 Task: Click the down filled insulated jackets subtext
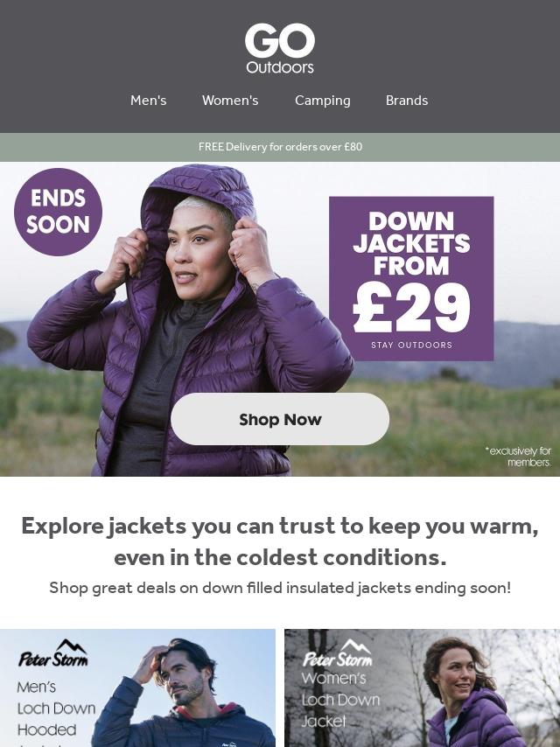pos(280,588)
